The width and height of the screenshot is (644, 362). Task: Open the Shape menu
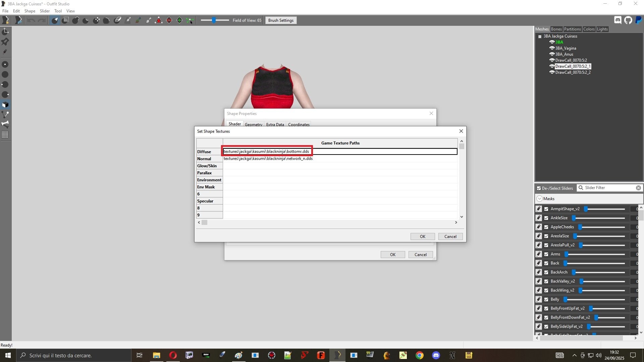pyautogui.click(x=30, y=11)
